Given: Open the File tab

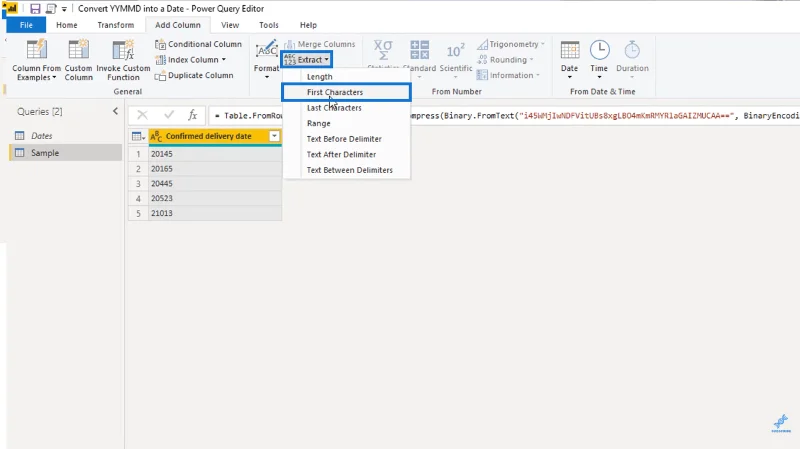Looking at the screenshot, I should (x=26, y=25).
